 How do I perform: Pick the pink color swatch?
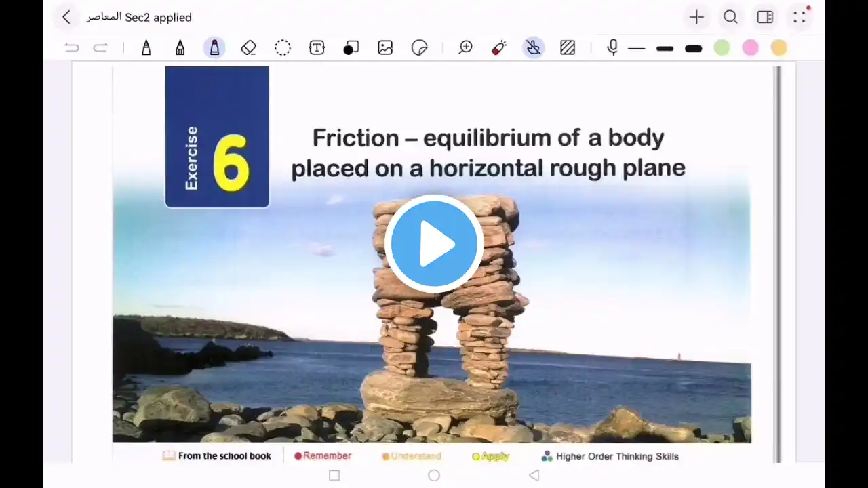coord(750,48)
